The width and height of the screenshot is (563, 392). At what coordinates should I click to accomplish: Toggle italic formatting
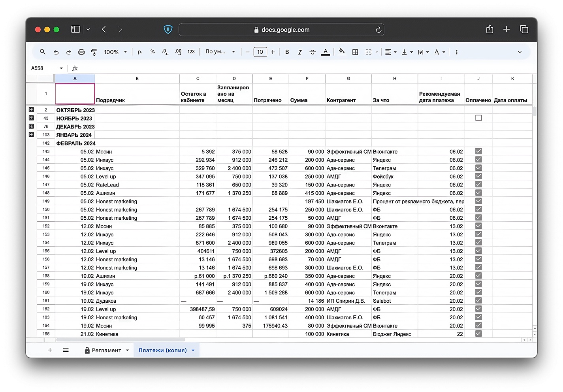[x=300, y=52]
